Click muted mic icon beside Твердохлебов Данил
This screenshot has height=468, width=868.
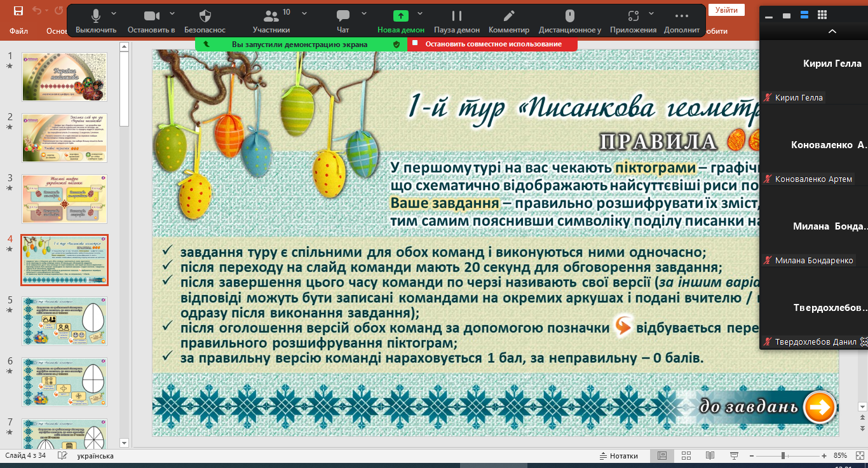click(x=768, y=342)
